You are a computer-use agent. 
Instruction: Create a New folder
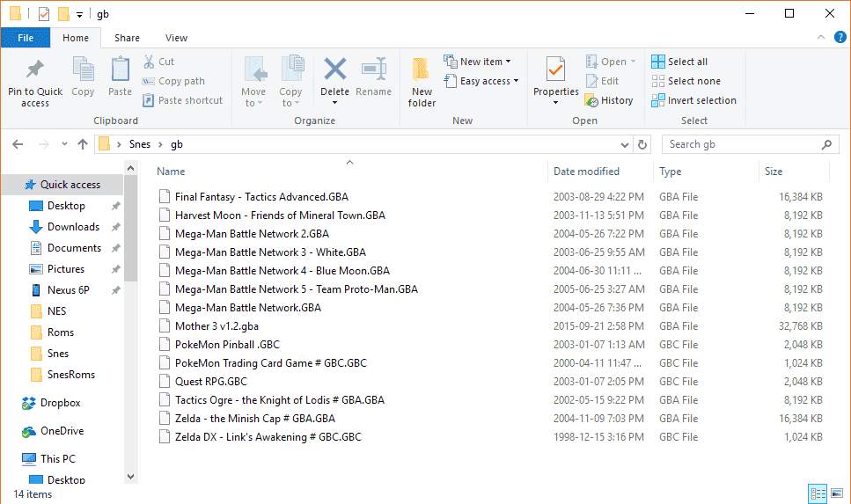click(x=422, y=82)
